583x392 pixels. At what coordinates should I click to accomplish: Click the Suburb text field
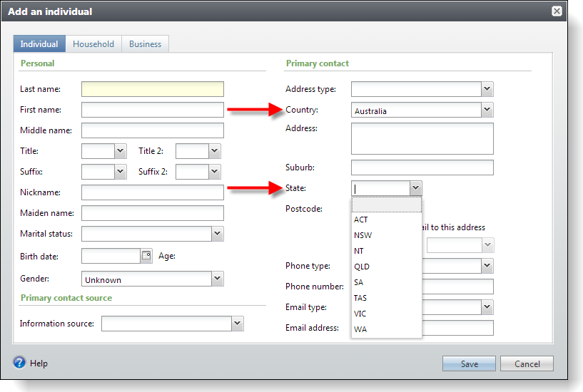pyautogui.click(x=422, y=167)
